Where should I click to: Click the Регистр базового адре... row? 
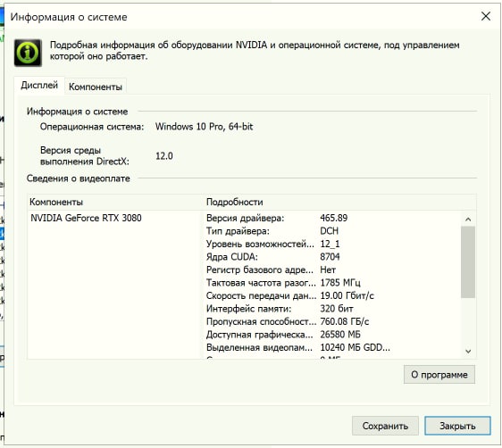[x=331, y=270]
